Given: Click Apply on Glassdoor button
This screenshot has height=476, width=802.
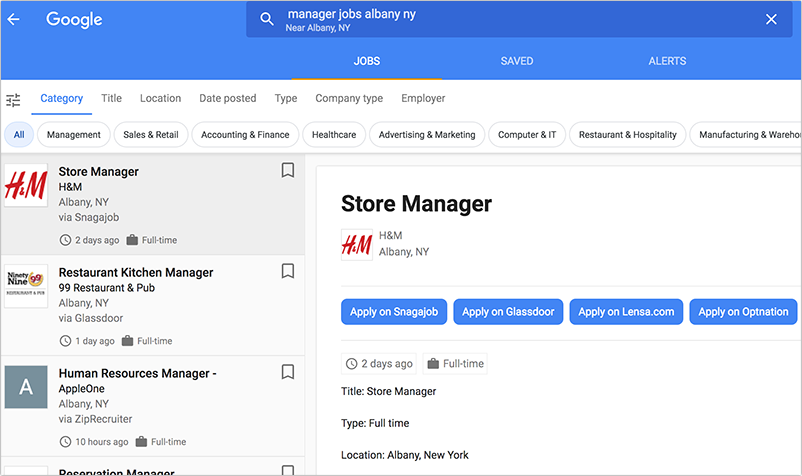Looking at the screenshot, I should coord(509,312).
